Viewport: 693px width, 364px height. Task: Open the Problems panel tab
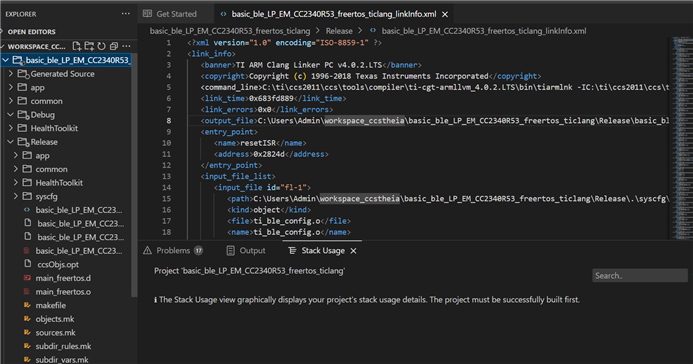click(173, 250)
